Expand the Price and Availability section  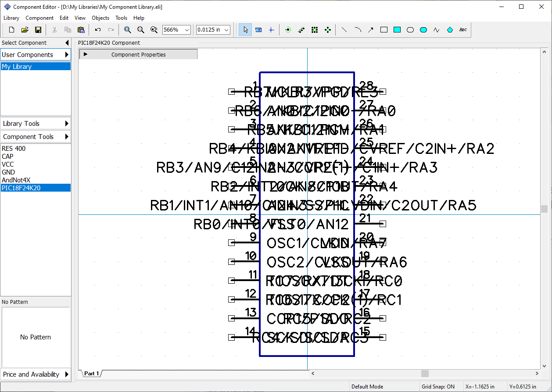pos(67,374)
